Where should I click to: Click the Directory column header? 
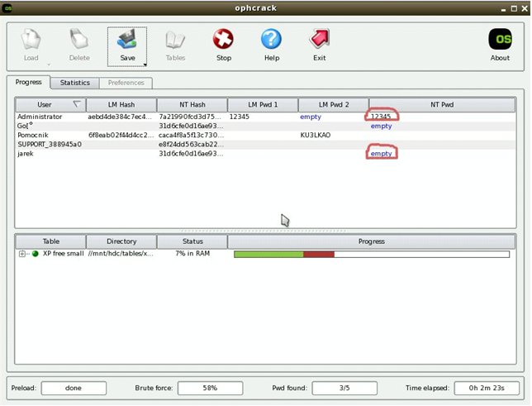[121, 241]
